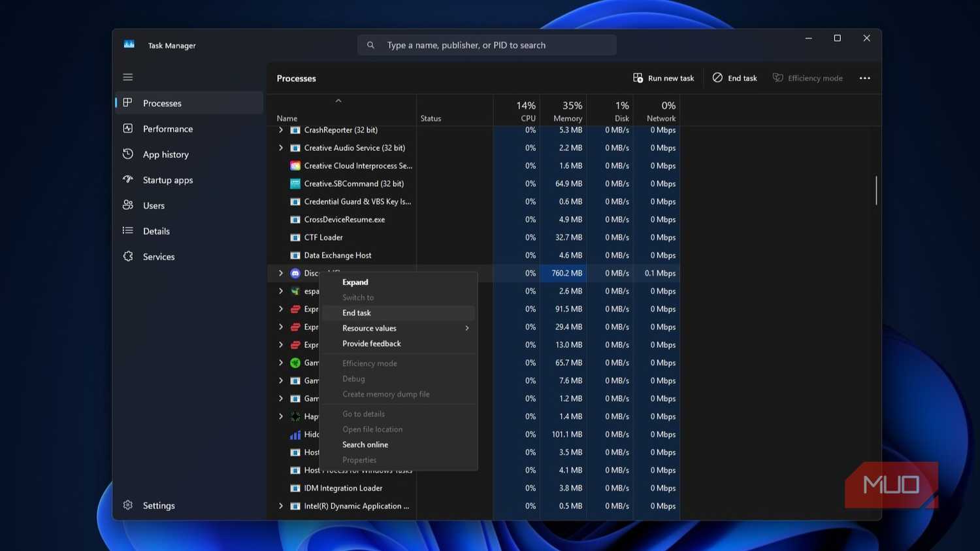Sort by the CPU column header
The image size is (980, 551).
pos(517,110)
